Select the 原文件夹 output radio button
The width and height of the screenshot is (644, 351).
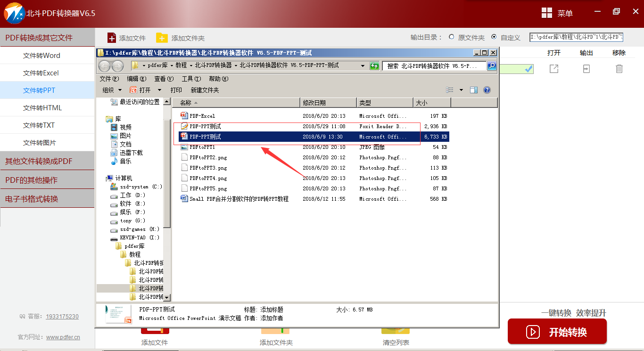point(452,37)
